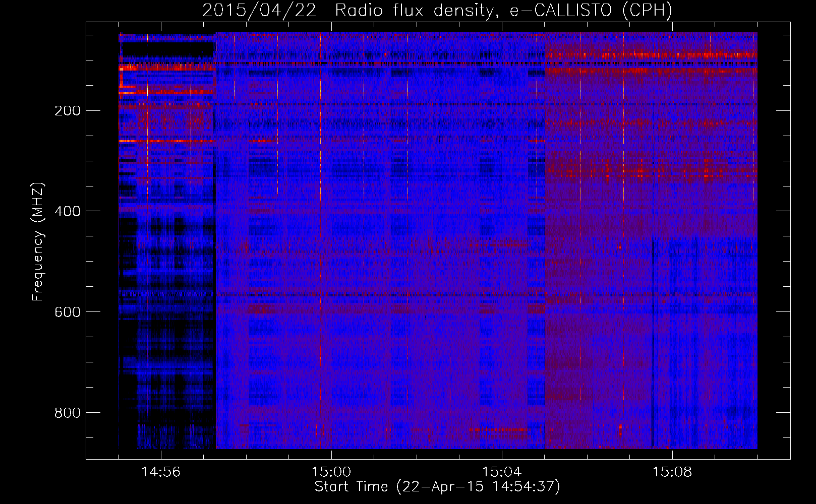Click the 600 frequency tick label
The width and height of the screenshot is (816, 504).
pos(68,312)
